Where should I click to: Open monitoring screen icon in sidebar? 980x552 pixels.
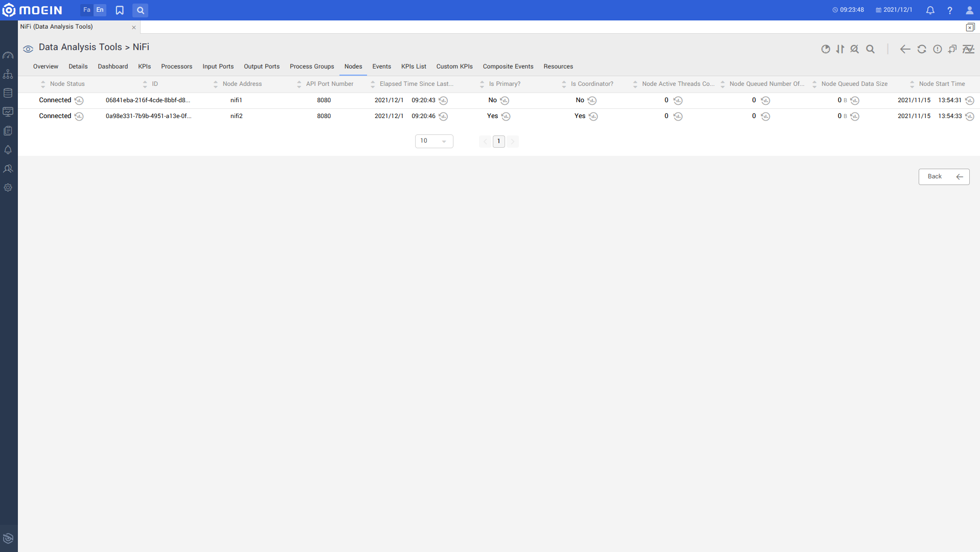point(8,112)
